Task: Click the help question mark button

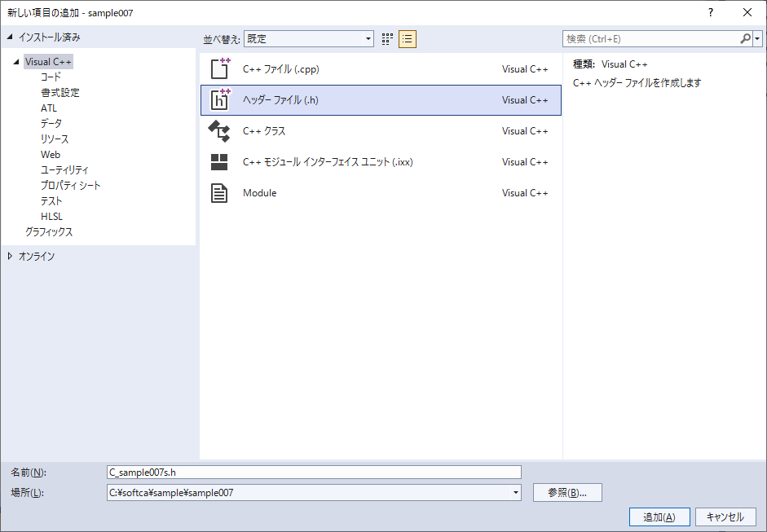Action: point(711,12)
